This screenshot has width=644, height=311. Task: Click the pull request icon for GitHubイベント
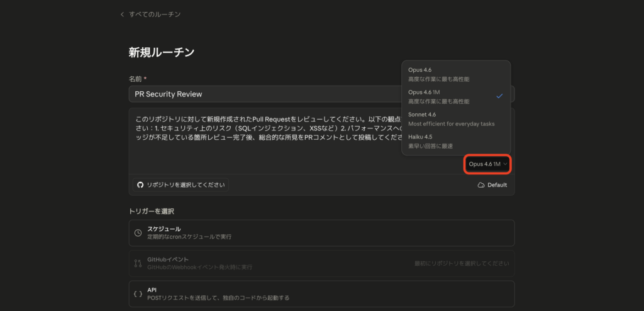(x=138, y=263)
